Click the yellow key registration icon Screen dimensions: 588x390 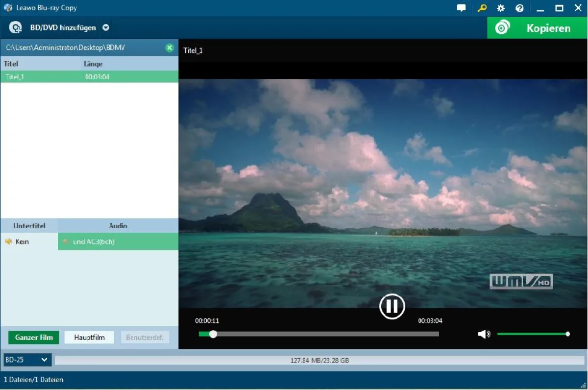coord(482,8)
